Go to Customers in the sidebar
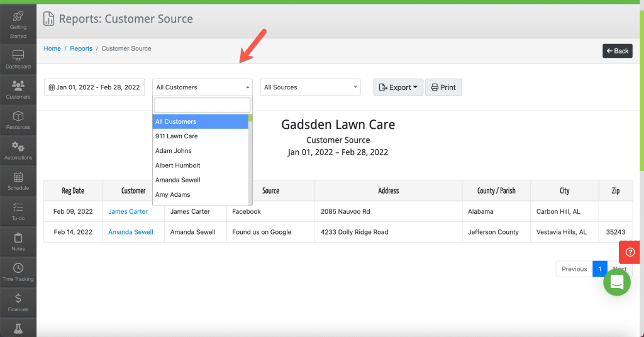This screenshot has height=337, width=644. pos(18,90)
